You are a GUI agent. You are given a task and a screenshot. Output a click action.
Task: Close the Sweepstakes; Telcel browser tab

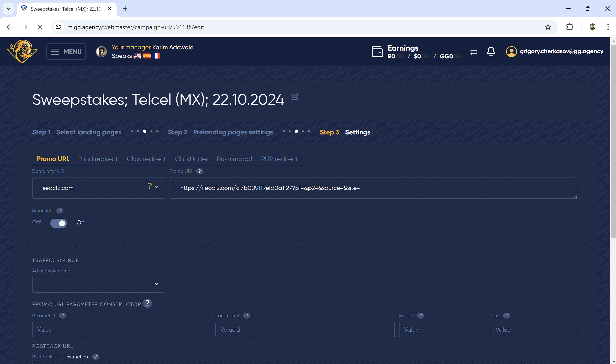[110, 9]
